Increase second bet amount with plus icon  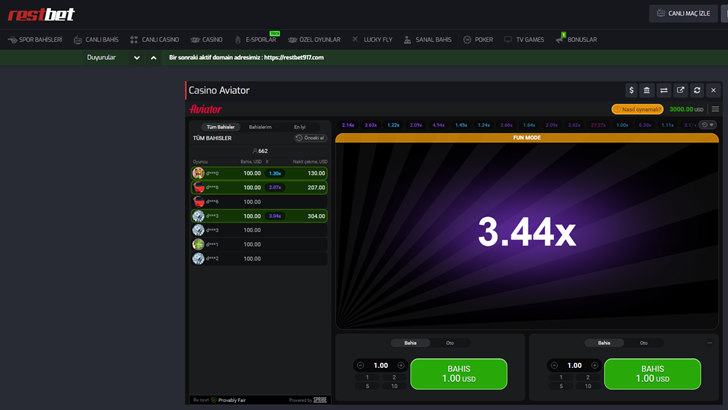tap(595, 365)
